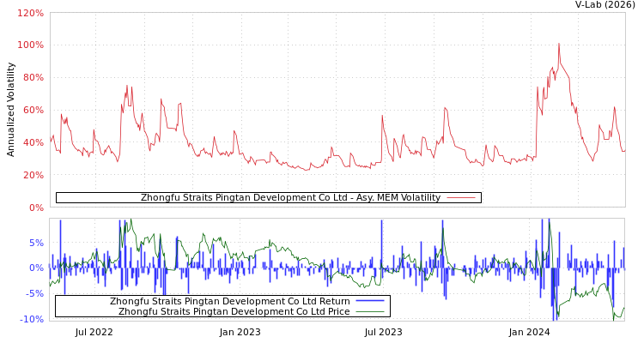
Task: Click the 5% label on the return axis
Action: [35, 243]
